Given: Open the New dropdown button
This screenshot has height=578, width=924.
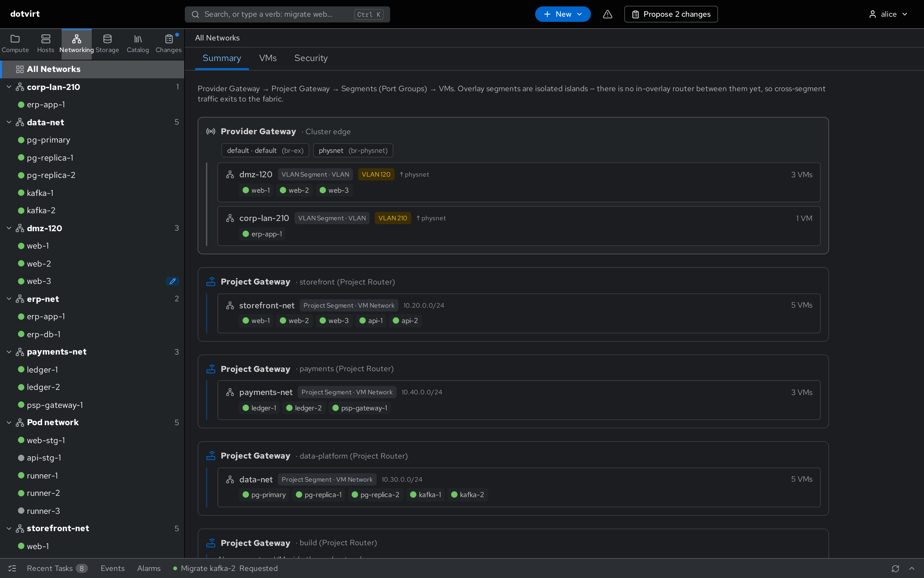Looking at the screenshot, I should (563, 14).
